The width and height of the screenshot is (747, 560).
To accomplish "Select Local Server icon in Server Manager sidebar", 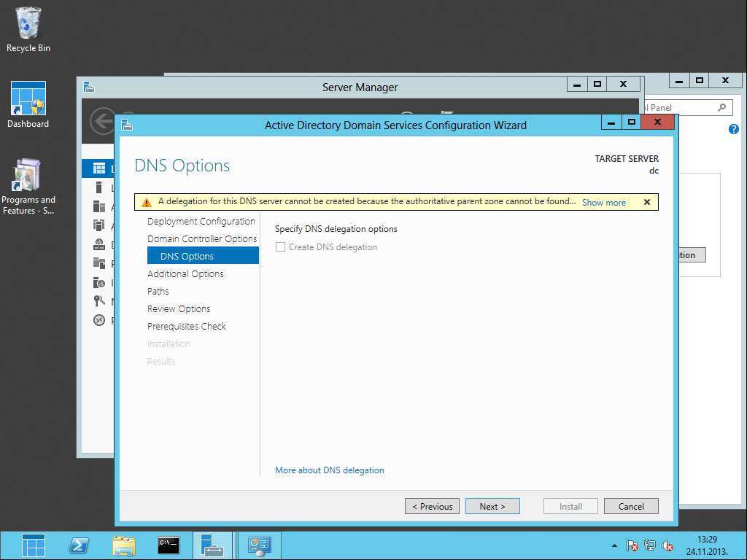I will click(99, 187).
